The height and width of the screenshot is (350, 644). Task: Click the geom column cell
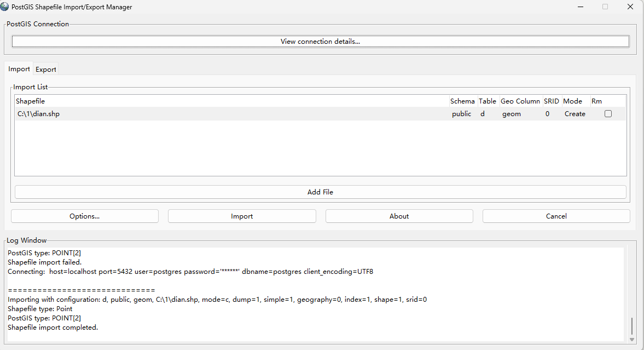coord(512,114)
